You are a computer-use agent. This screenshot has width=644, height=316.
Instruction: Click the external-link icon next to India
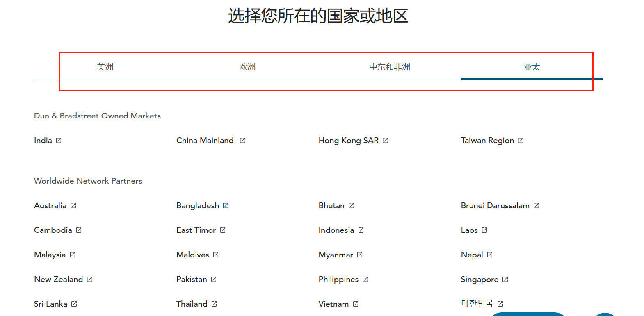[59, 140]
